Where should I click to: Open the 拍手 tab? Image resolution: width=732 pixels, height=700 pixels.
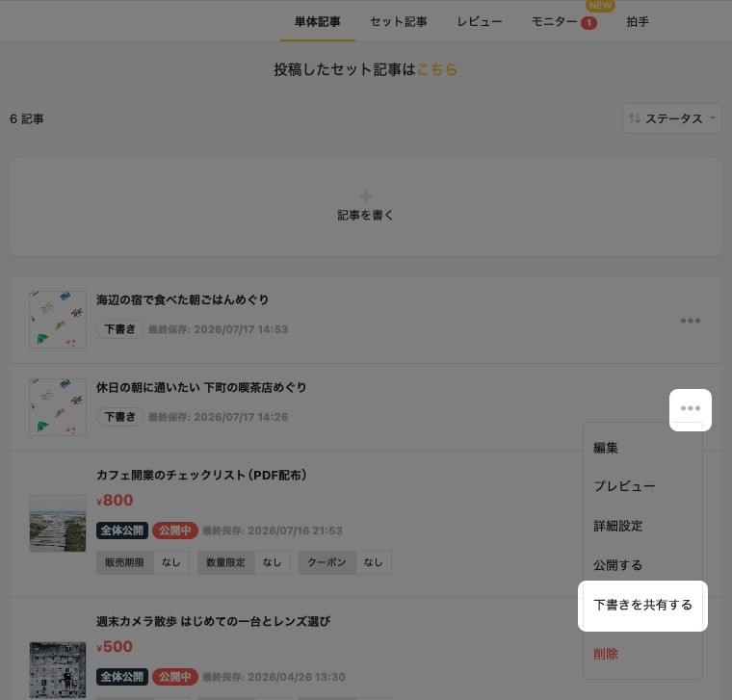click(x=638, y=21)
